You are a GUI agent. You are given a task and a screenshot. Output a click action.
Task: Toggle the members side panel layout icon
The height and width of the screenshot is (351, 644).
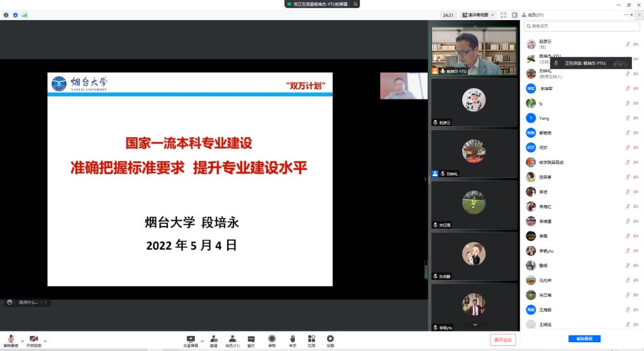coord(514,15)
